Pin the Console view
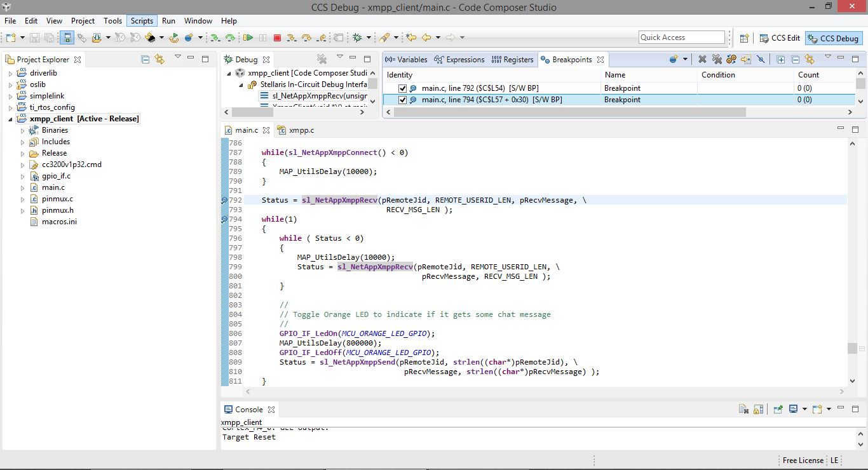868x470 pixels. click(778, 409)
